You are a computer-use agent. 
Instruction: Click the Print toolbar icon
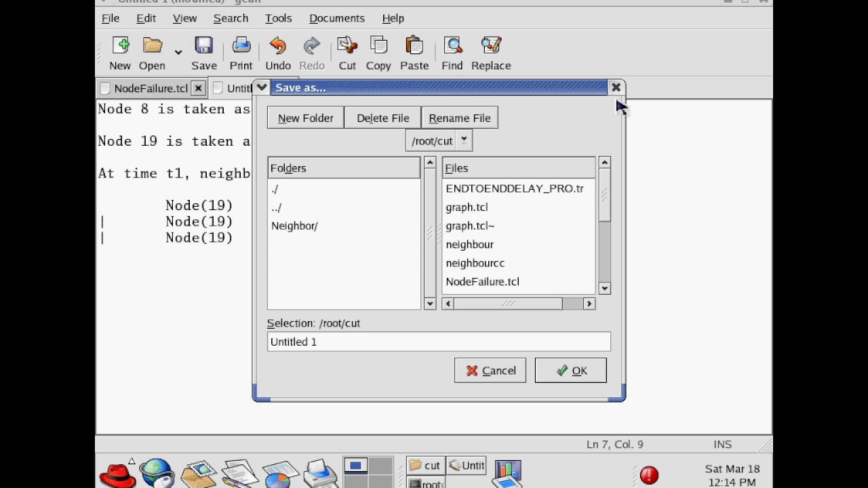coord(241,46)
